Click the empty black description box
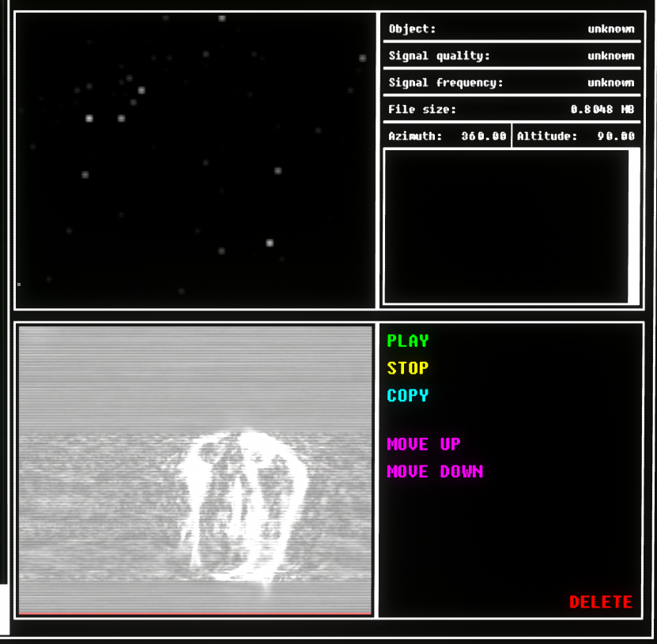The height and width of the screenshot is (644, 657). click(x=505, y=226)
